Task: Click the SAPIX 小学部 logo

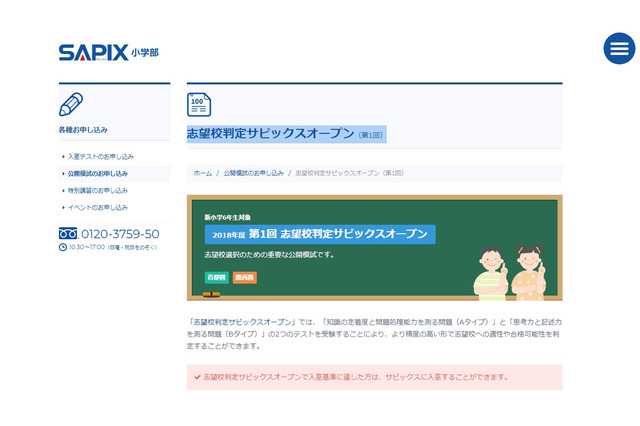Action: (109, 53)
